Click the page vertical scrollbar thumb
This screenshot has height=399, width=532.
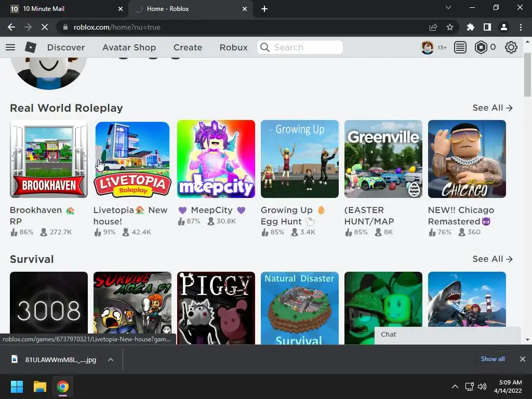click(x=527, y=75)
